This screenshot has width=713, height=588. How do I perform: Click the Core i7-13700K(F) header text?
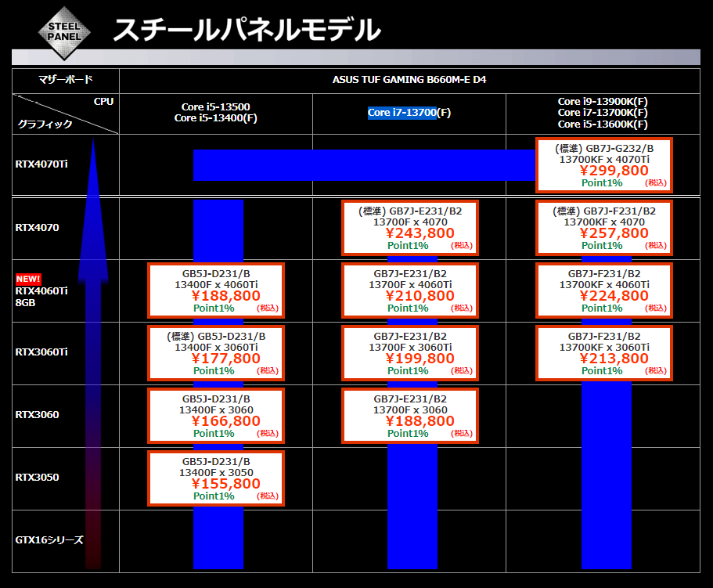[x=603, y=112]
